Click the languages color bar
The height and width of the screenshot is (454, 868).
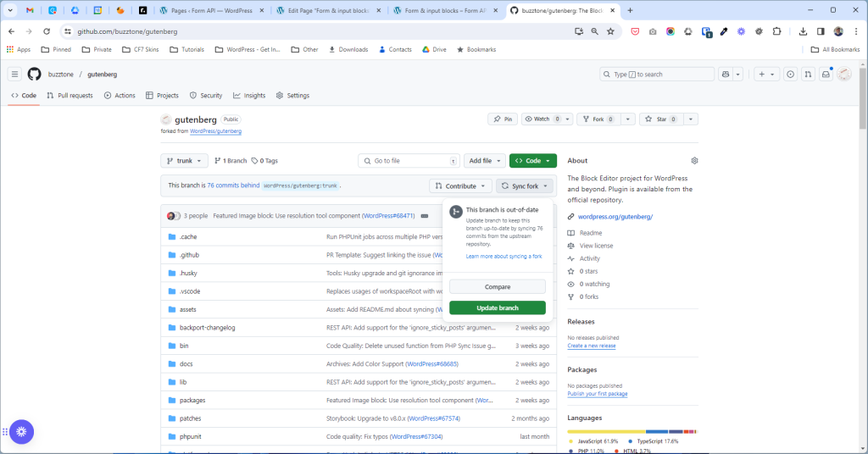(x=632, y=431)
